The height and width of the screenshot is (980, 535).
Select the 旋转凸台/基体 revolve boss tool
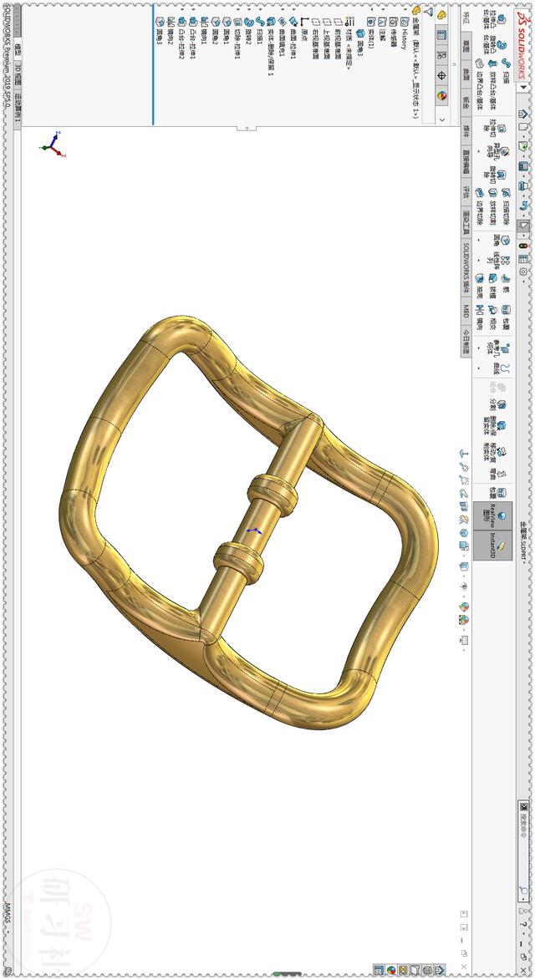499,45
